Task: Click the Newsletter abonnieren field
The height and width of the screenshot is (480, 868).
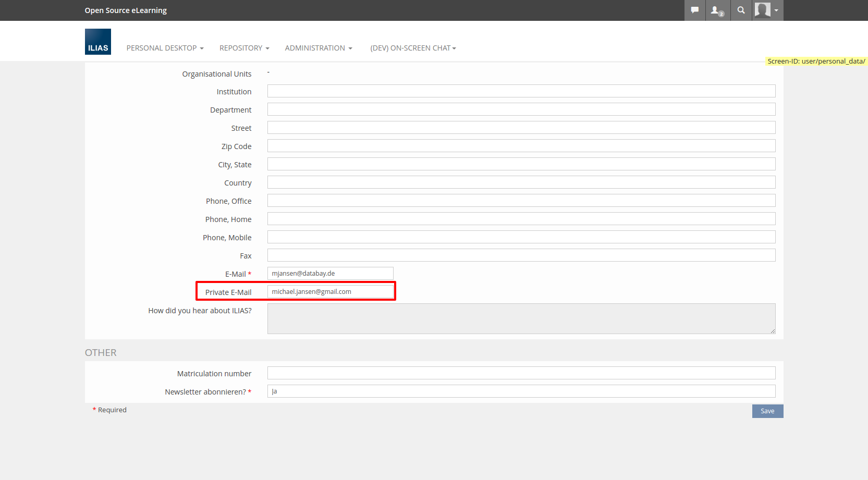Action: [521, 391]
